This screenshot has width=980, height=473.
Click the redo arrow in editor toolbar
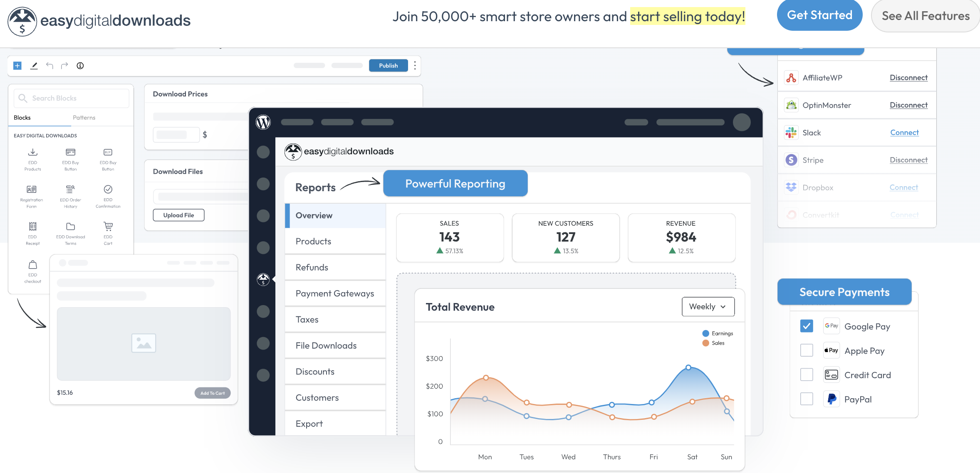tap(64, 66)
